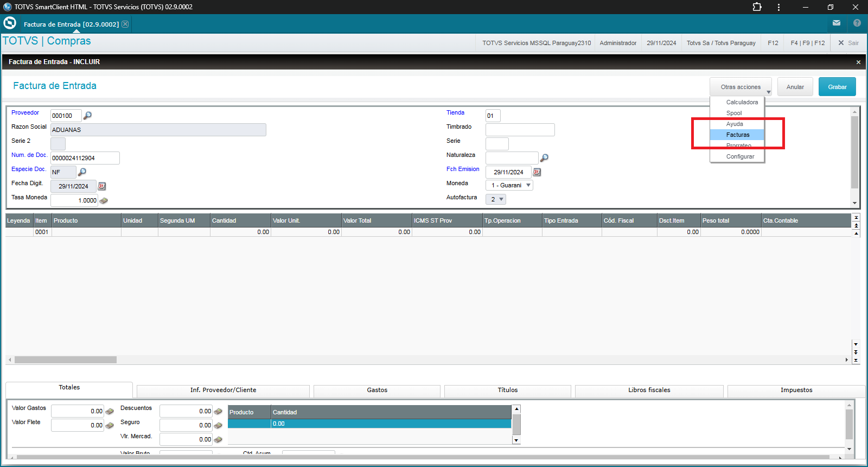
Task: Open the Vlr. Mercad. calculator icon
Action: pos(218,440)
